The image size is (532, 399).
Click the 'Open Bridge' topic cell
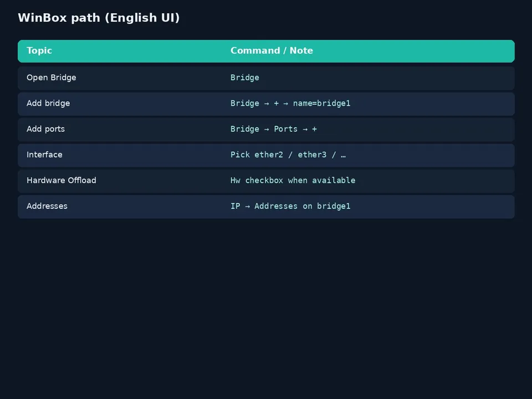click(x=52, y=78)
